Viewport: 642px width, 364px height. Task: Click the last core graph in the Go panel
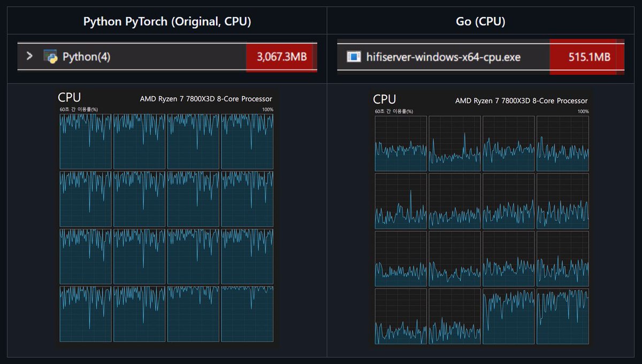pyautogui.click(x=563, y=316)
